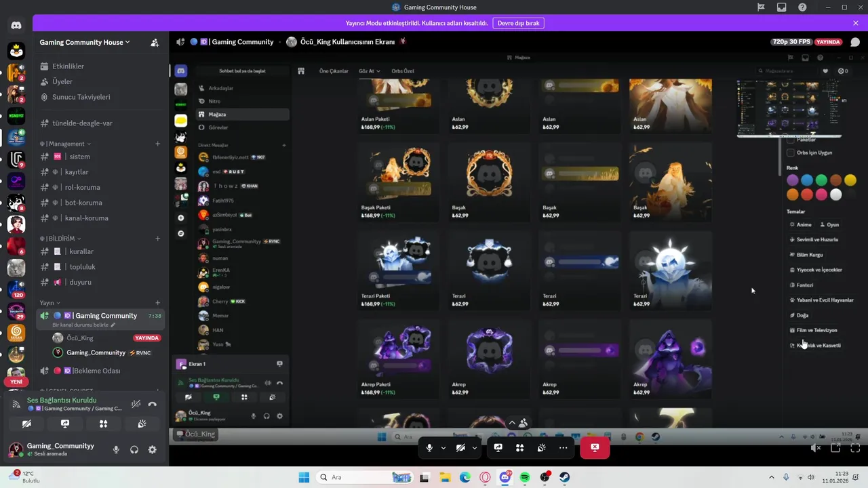
Task: Open the members add icon next to server name
Action: pos(155,42)
